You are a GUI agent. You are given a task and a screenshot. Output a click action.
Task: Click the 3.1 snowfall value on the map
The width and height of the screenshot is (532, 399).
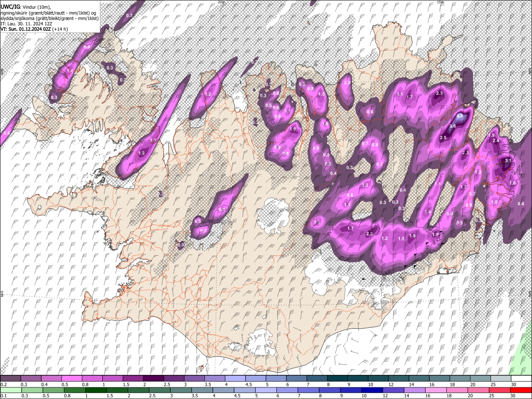[508, 160]
